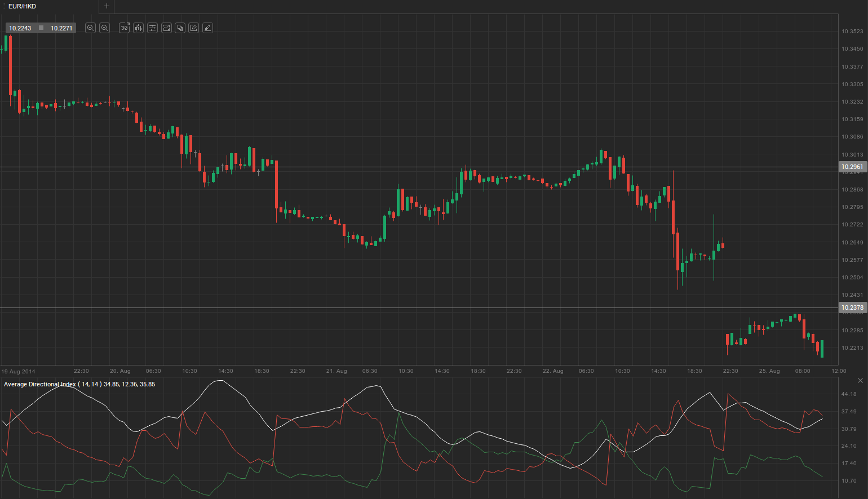Close the Average Directional Index panel
The image size is (868, 499).
(860, 381)
